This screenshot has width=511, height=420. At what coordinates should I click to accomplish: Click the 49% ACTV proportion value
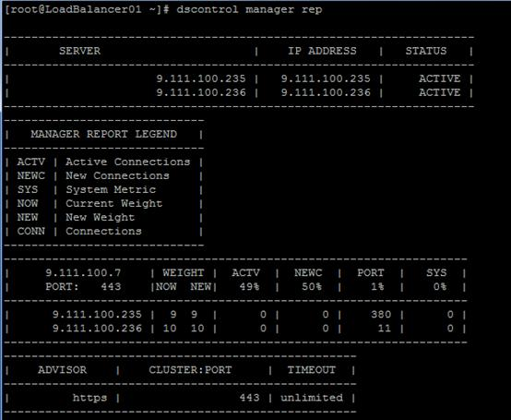(249, 287)
